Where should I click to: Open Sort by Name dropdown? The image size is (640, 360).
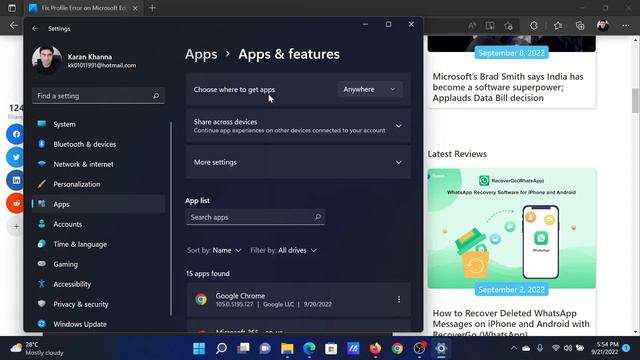point(214,250)
